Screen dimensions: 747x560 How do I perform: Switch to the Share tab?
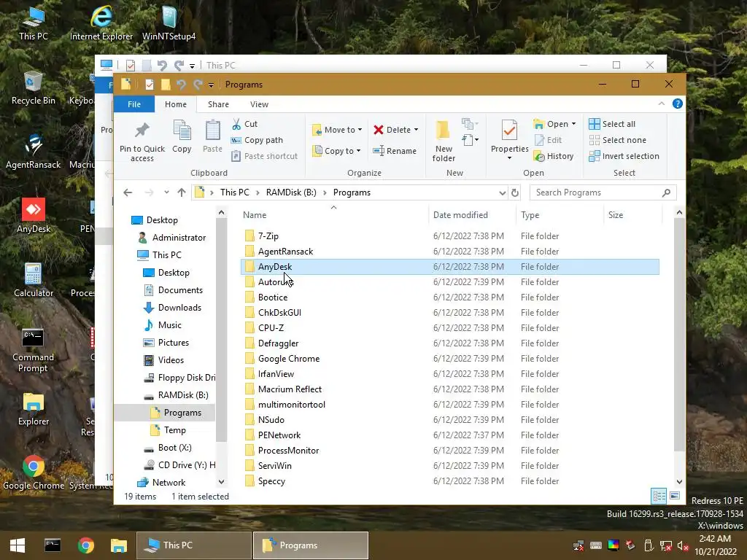[x=218, y=104]
